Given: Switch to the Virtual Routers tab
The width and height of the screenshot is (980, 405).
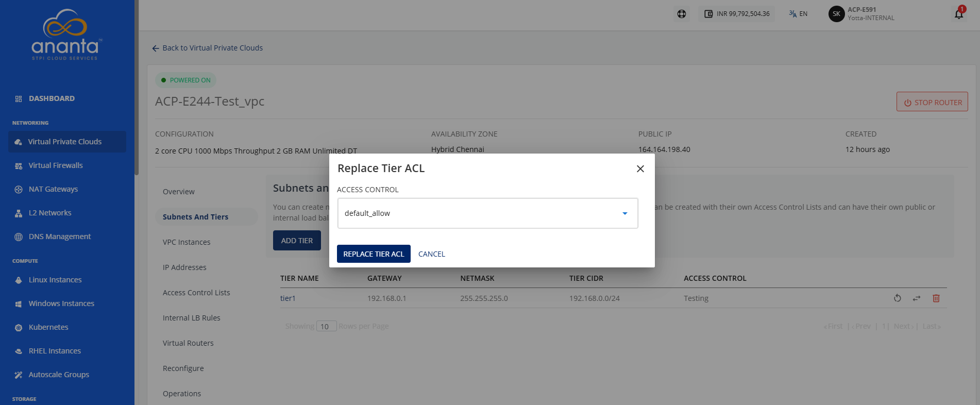Looking at the screenshot, I should point(188,343).
